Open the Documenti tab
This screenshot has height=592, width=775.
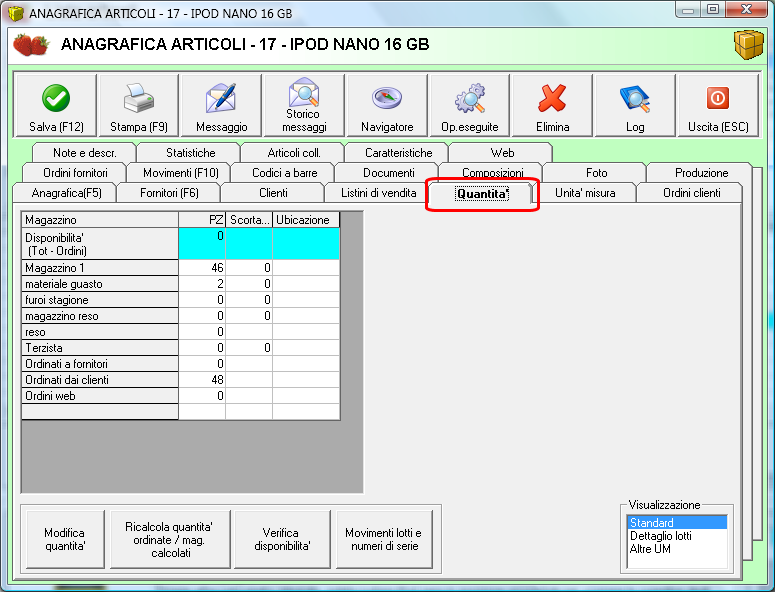pyautogui.click(x=388, y=172)
